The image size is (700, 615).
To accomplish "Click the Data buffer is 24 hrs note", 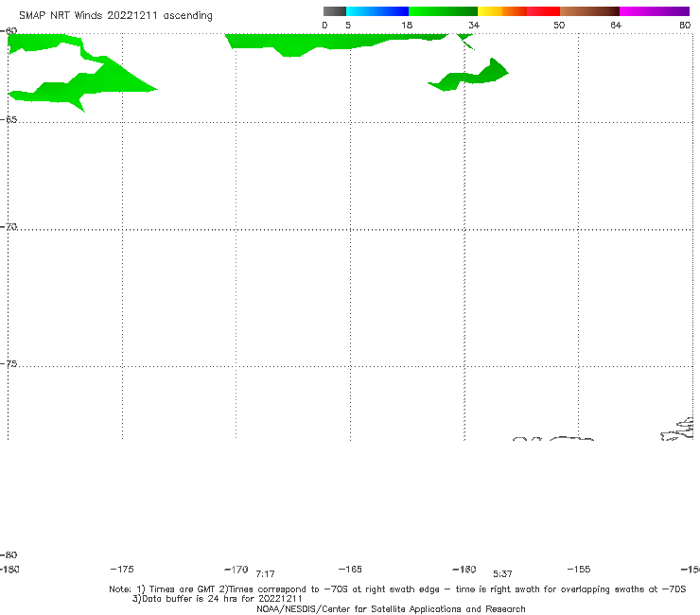I will click(x=218, y=599).
